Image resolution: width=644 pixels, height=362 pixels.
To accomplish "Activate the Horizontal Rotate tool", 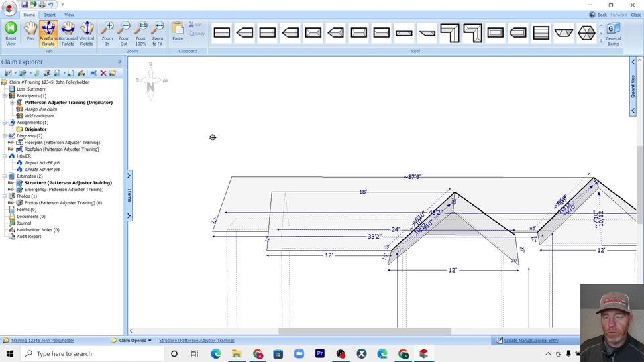I will pos(68,32).
